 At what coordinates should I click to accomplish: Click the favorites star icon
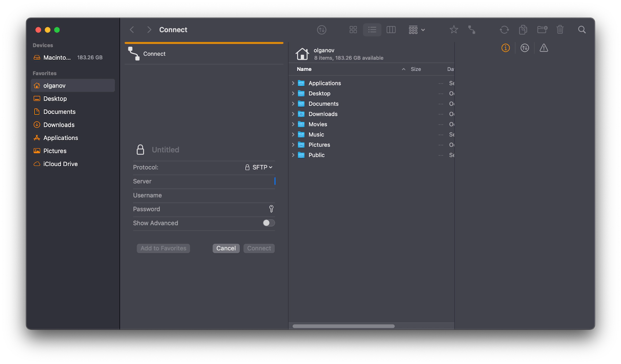(454, 30)
